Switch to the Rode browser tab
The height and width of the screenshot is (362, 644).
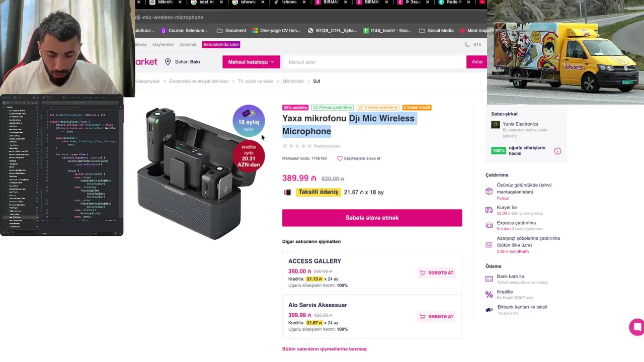[453, 3]
